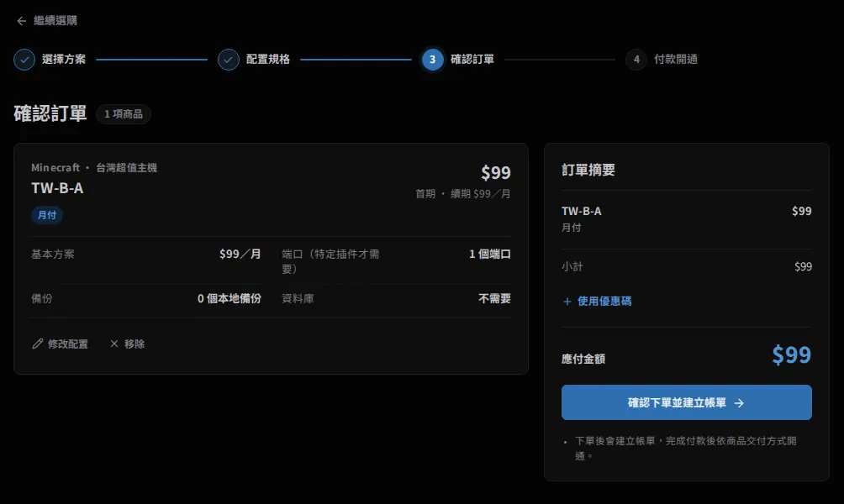Screen dimensions: 844x504
Task: Click the 基本方案 label
Action: [53, 254]
